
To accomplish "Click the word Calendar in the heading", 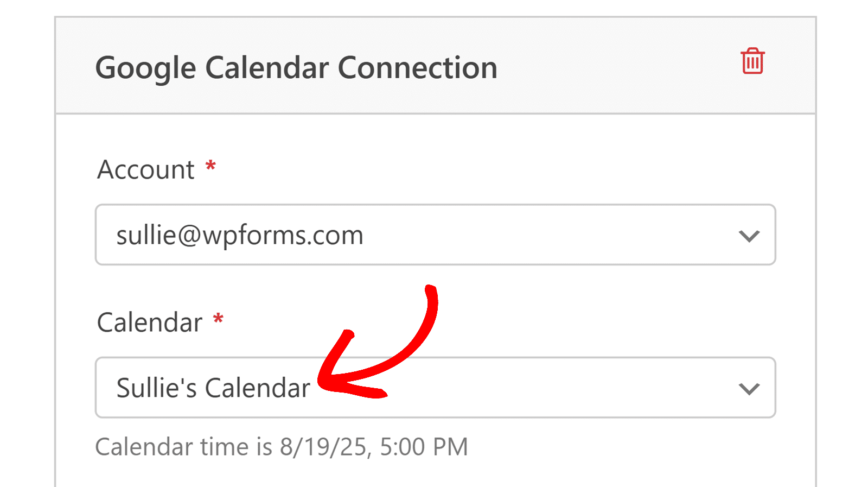I will (x=267, y=68).
